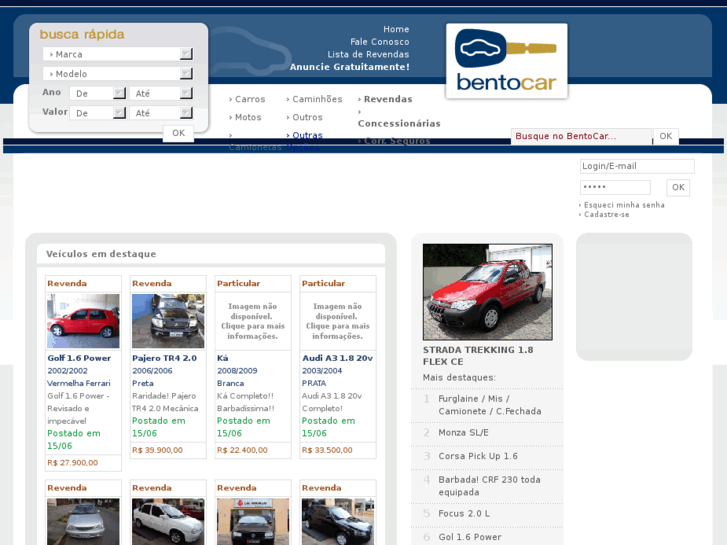
Task: Click the Login/E-mail input field
Action: (636, 166)
